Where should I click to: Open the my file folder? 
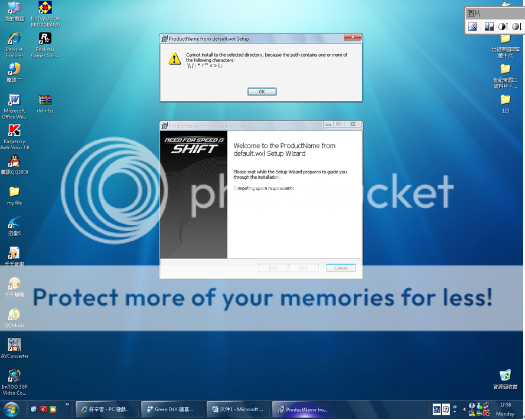(14, 192)
